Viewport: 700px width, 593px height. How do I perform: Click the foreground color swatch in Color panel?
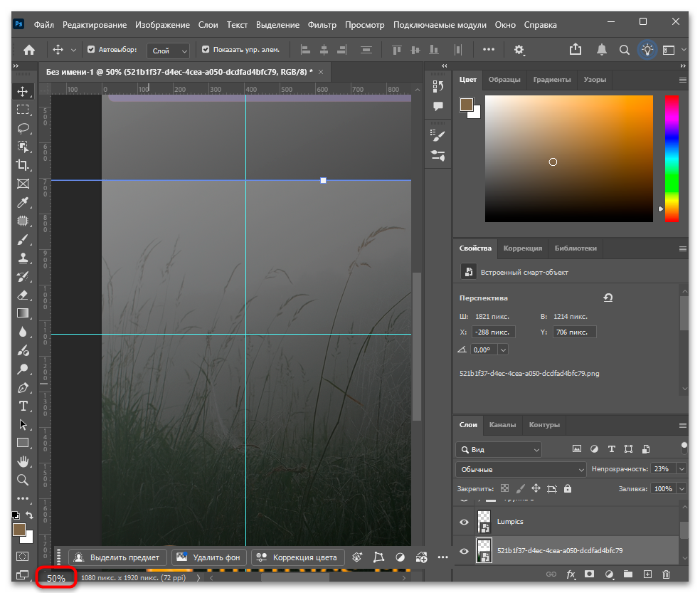click(x=467, y=105)
